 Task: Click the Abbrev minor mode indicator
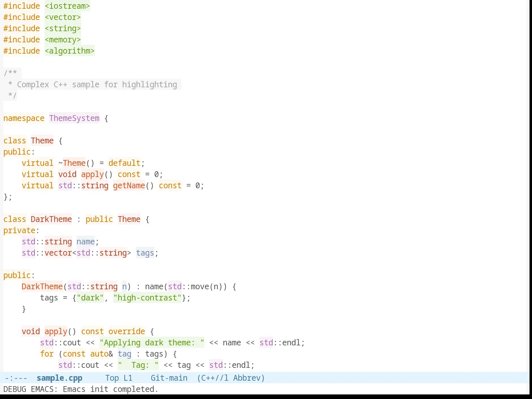click(x=247, y=378)
